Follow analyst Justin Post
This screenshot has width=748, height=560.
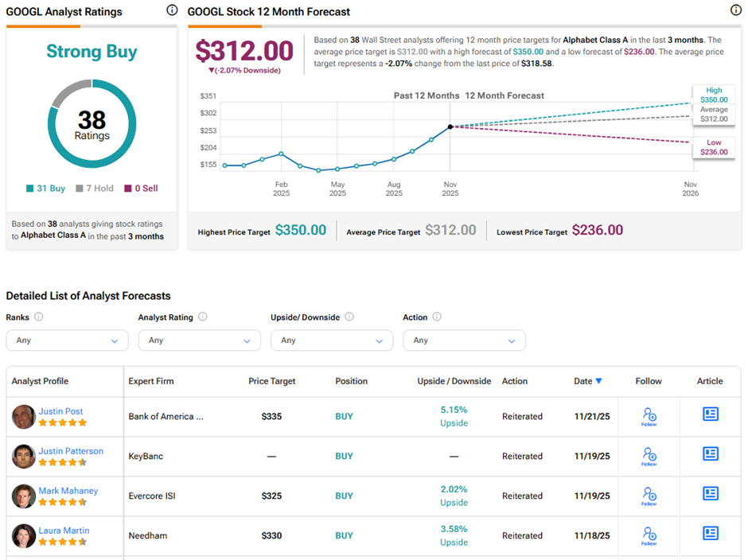pos(649,416)
